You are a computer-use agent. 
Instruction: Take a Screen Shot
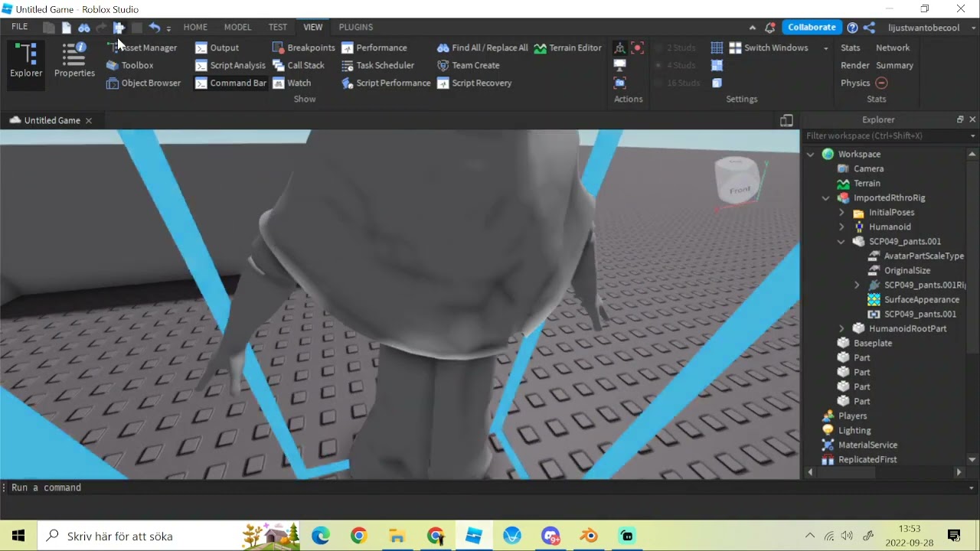coord(620,83)
